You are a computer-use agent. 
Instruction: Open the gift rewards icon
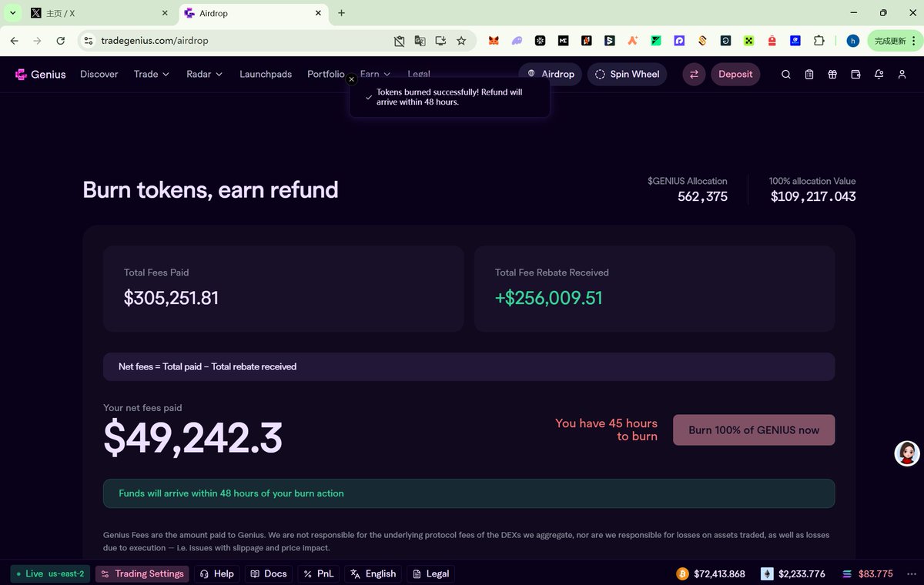tap(832, 75)
